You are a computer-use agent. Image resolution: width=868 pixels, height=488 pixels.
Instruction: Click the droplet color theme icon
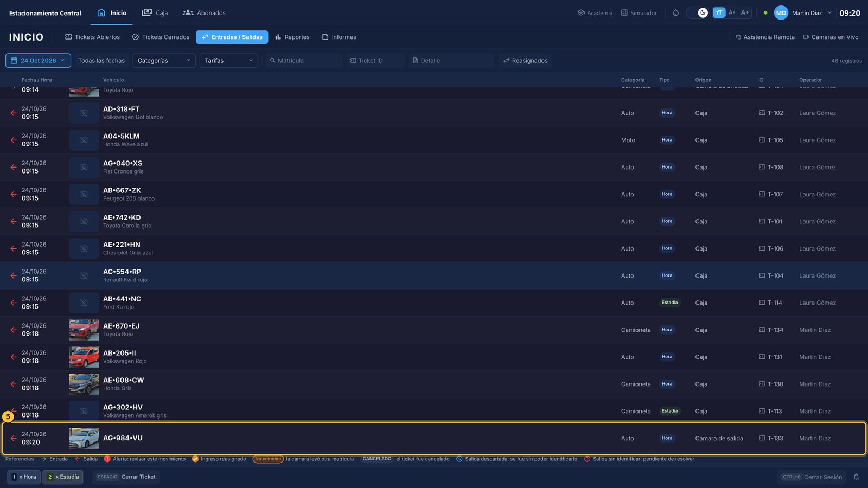[x=676, y=13]
